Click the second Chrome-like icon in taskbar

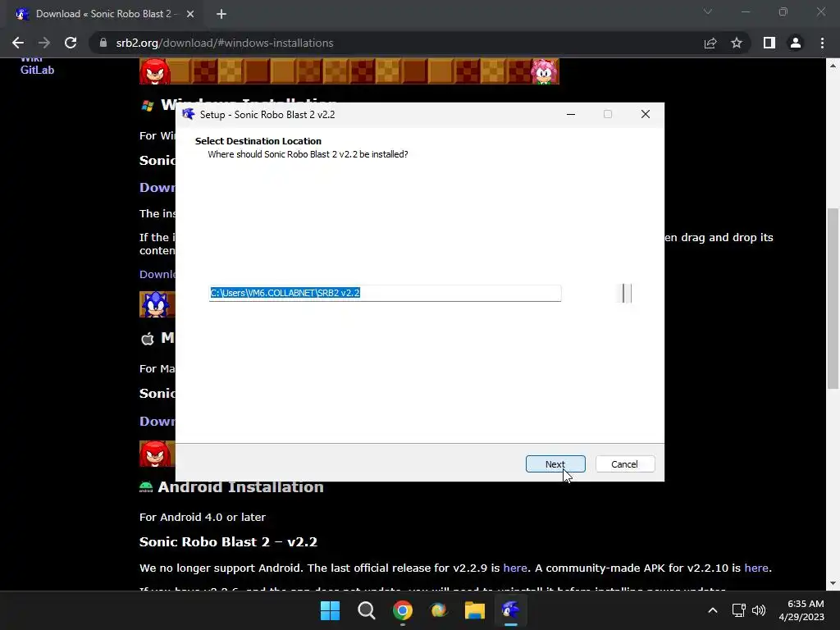coord(438,610)
